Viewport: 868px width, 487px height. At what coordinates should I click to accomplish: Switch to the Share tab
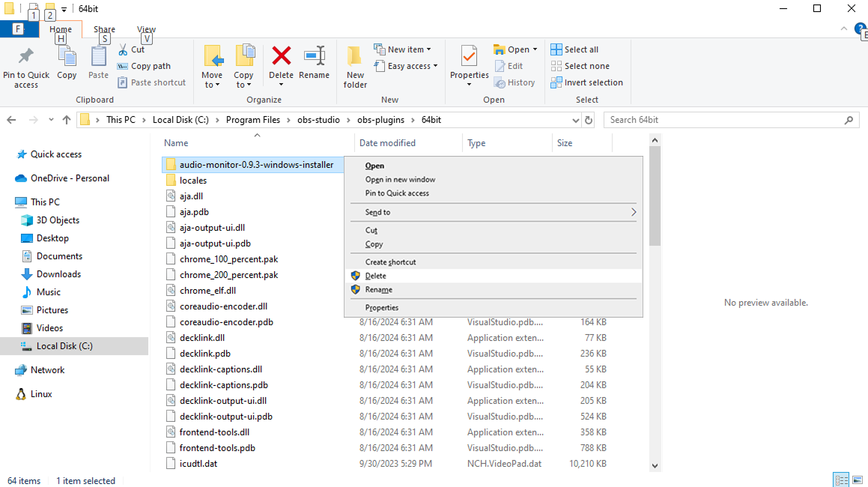[104, 29]
